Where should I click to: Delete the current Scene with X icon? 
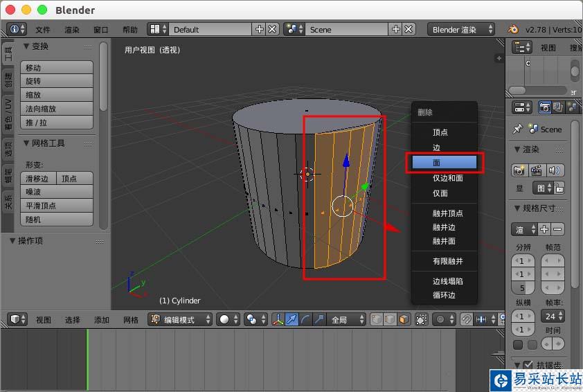click(409, 29)
